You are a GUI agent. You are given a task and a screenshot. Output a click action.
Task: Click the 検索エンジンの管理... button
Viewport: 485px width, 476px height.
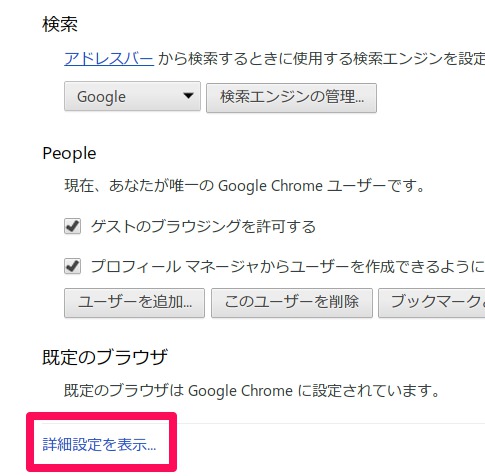click(x=291, y=98)
